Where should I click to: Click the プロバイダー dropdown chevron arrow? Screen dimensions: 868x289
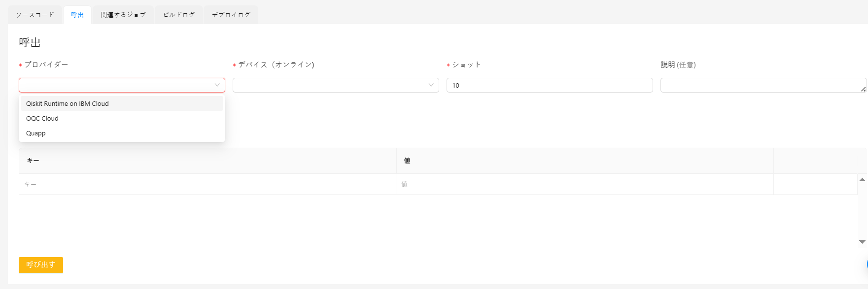[x=217, y=85]
